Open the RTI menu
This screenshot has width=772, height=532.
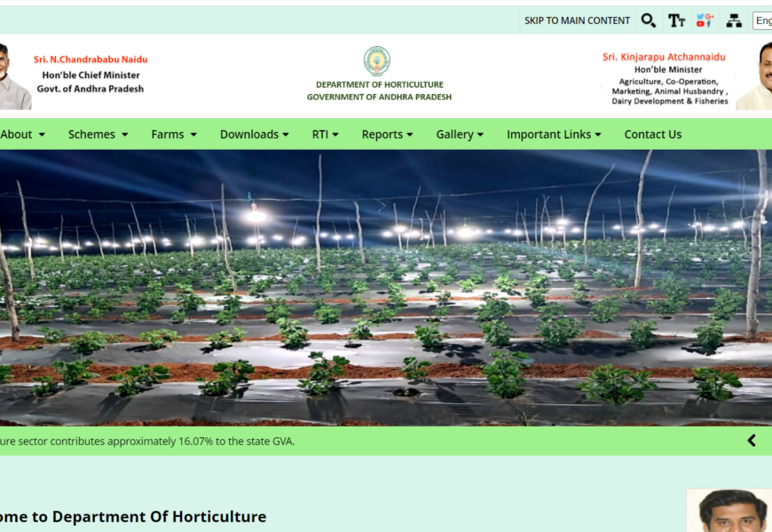click(325, 135)
